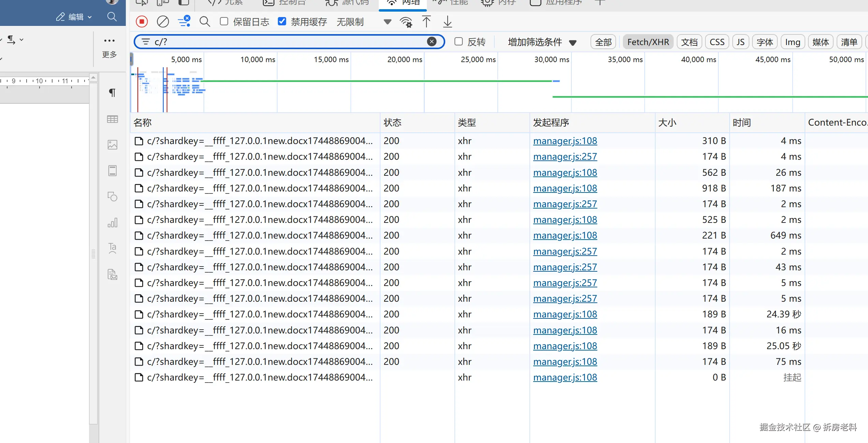Click the import HAR upload arrow
The image size is (868, 443).
click(426, 22)
